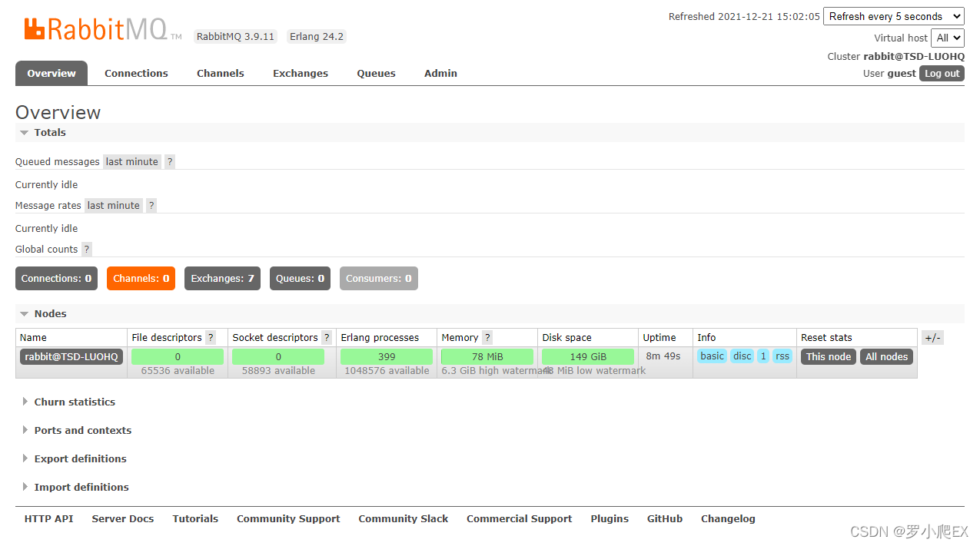Reset stats for This node
The image size is (980, 546).
829,357
